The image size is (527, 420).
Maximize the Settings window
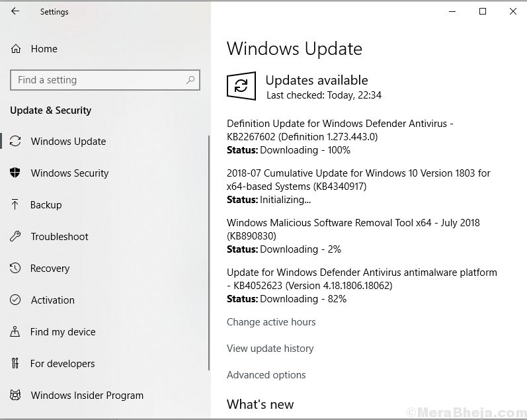(x=483, y=11)
